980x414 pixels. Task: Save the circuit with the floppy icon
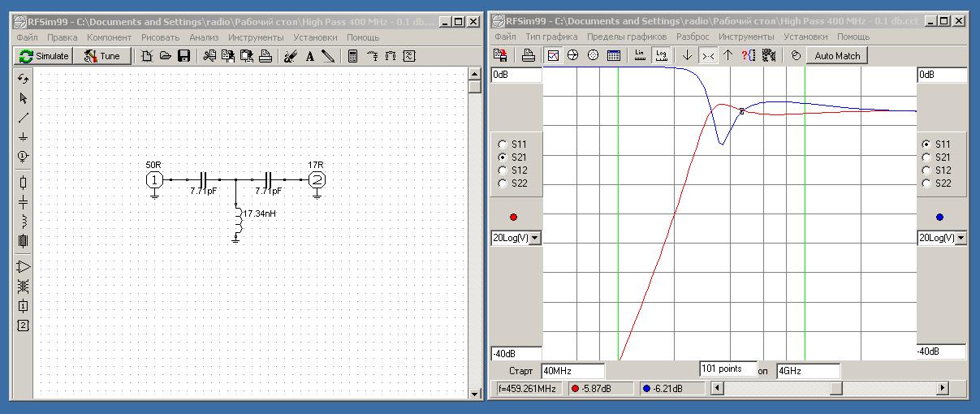click(183, 56)
